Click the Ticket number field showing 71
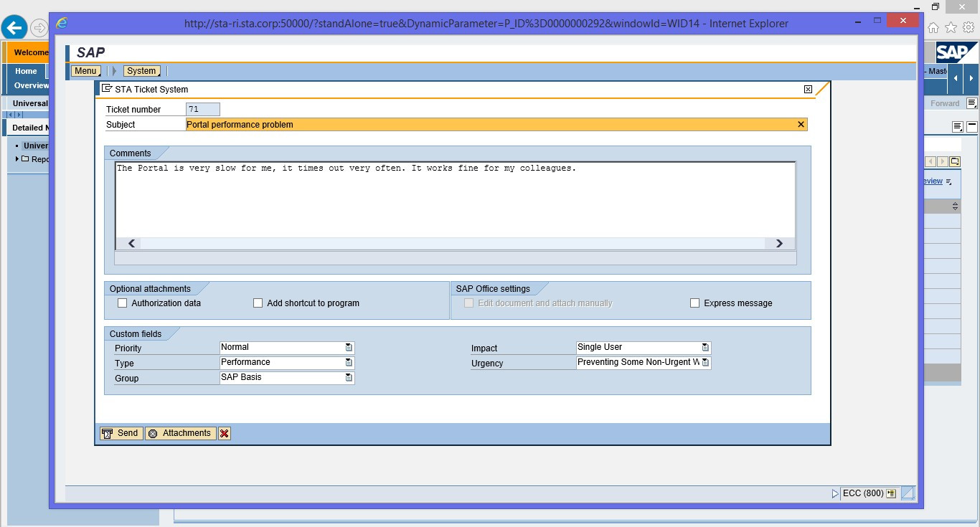This screenshot has height=527, width=980. [x=203, y=109]
